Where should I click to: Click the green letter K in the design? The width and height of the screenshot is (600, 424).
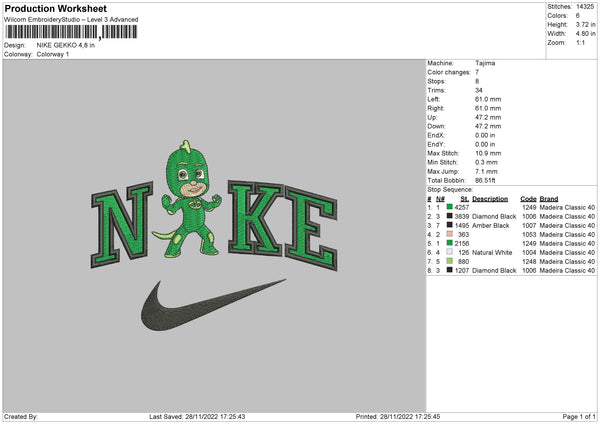coord(256,218)
